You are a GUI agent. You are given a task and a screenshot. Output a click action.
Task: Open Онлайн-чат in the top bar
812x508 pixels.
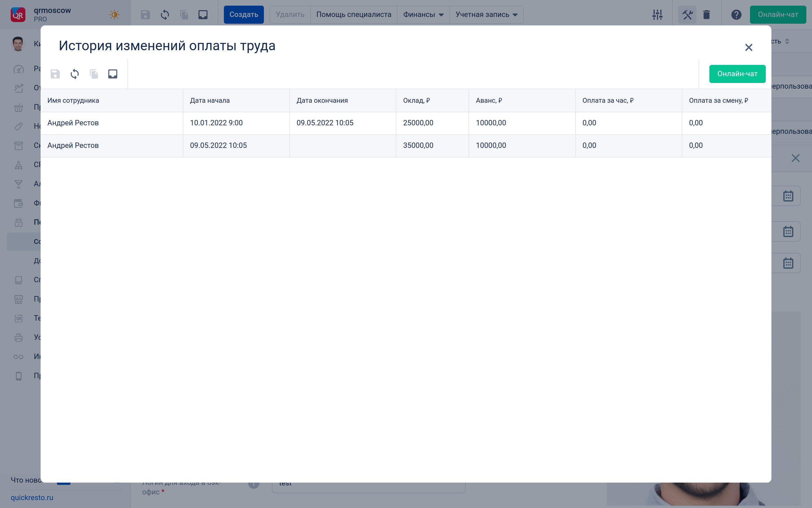point(778,14)
